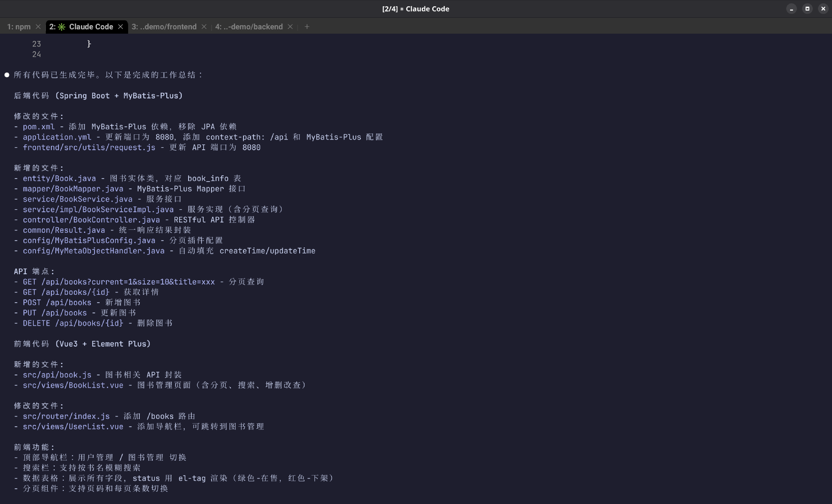Select the Claude Code tab
The width and height of the screenshot is (832, 504).
(x=91, y=27)
